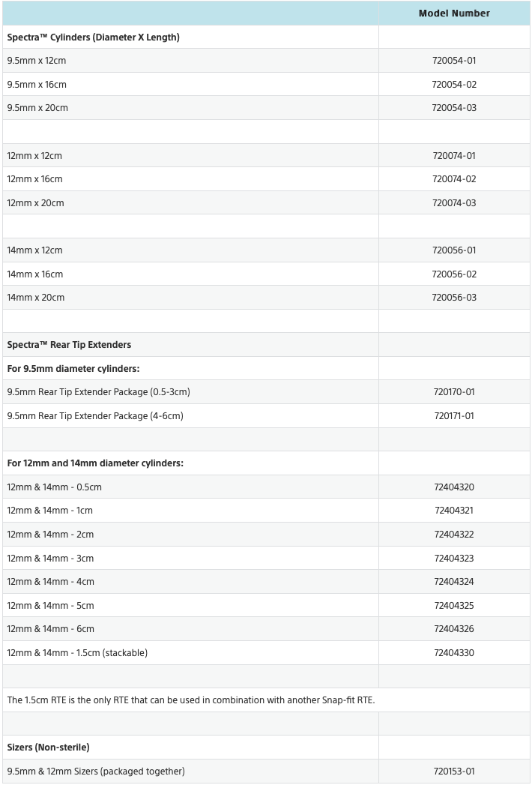Select model number 720153-01

pyautogui.click(x=454, y=772)
